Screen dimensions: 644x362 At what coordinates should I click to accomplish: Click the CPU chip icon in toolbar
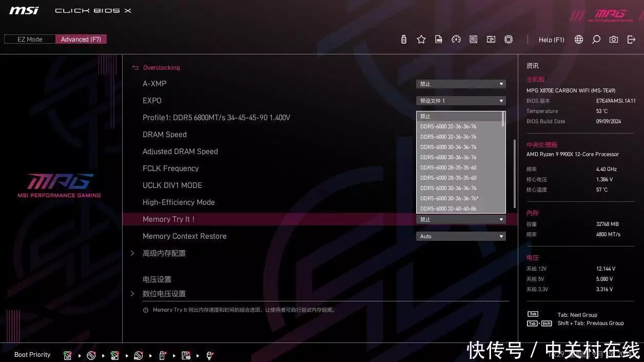pos(509,40)
